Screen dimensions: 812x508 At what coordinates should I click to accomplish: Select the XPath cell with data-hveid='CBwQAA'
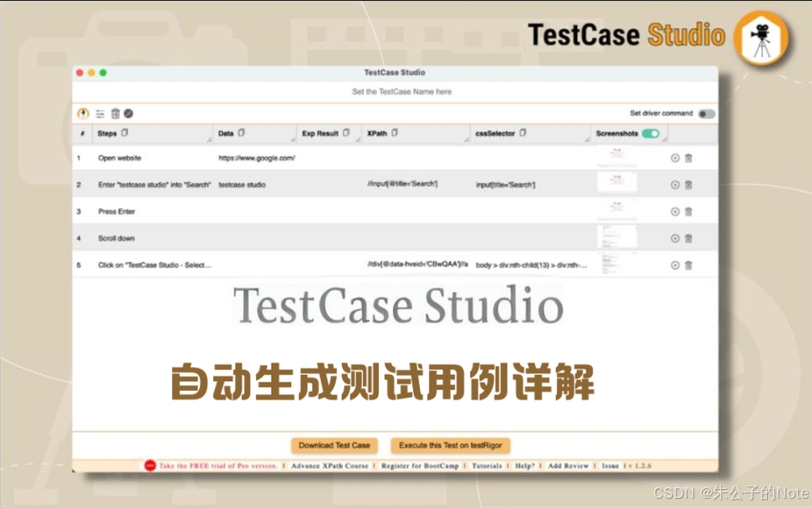click(417, 264)
